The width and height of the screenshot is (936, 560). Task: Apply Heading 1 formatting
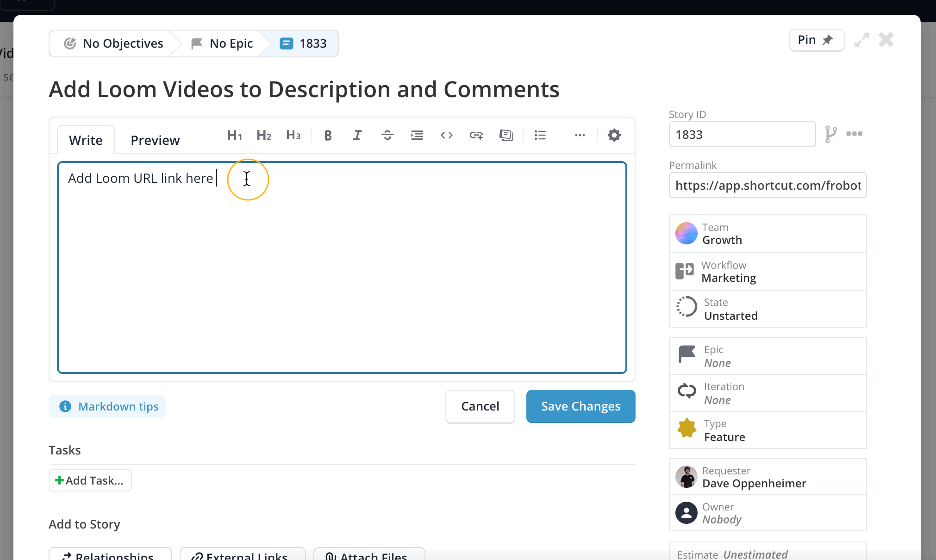tap(234, 135)
